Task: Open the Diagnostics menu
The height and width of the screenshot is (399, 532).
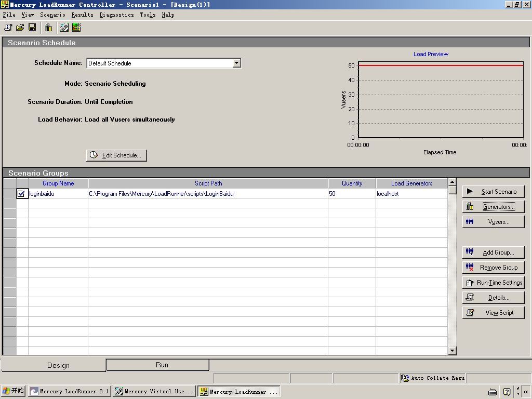Action: click(116, 15)
